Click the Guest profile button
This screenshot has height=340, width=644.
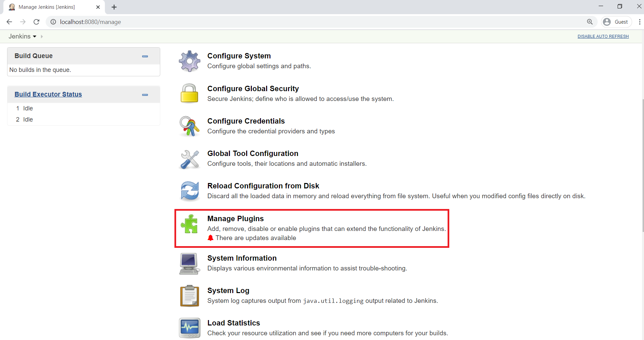click(616, 22)
